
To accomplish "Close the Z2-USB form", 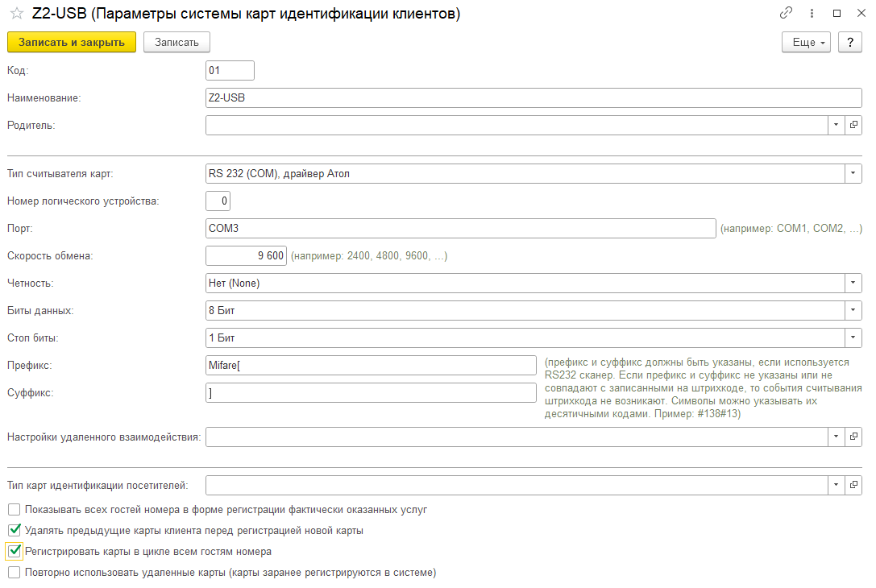I will (x=861, y=13).
